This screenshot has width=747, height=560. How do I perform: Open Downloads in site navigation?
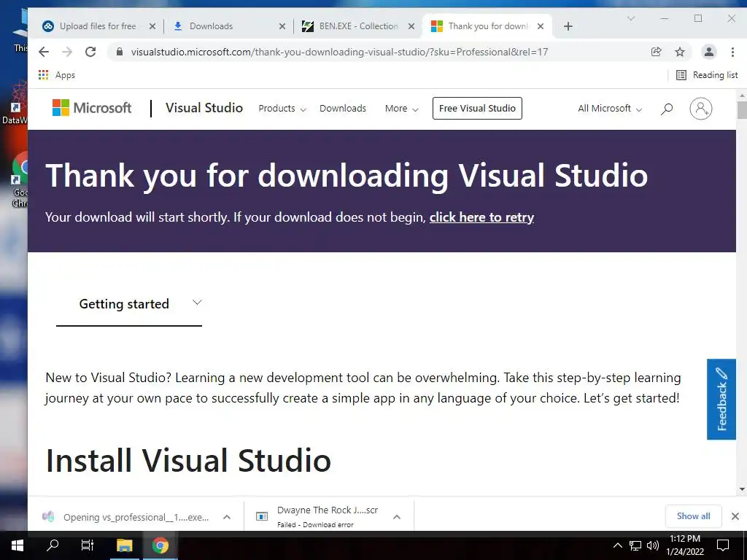tap(343, 109)
